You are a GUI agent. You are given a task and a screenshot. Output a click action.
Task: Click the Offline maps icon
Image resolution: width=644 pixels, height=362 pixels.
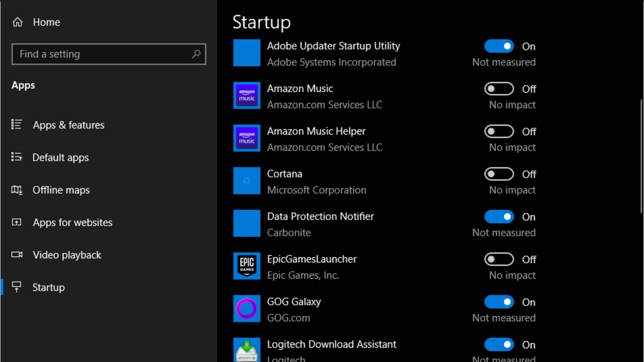coord(17,190)
